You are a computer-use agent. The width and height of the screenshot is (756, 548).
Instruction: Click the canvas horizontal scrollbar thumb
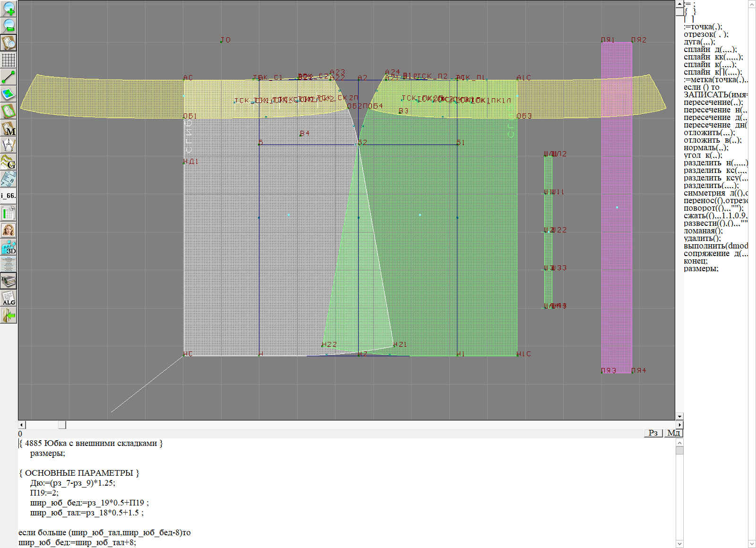(x=62, y=425)
